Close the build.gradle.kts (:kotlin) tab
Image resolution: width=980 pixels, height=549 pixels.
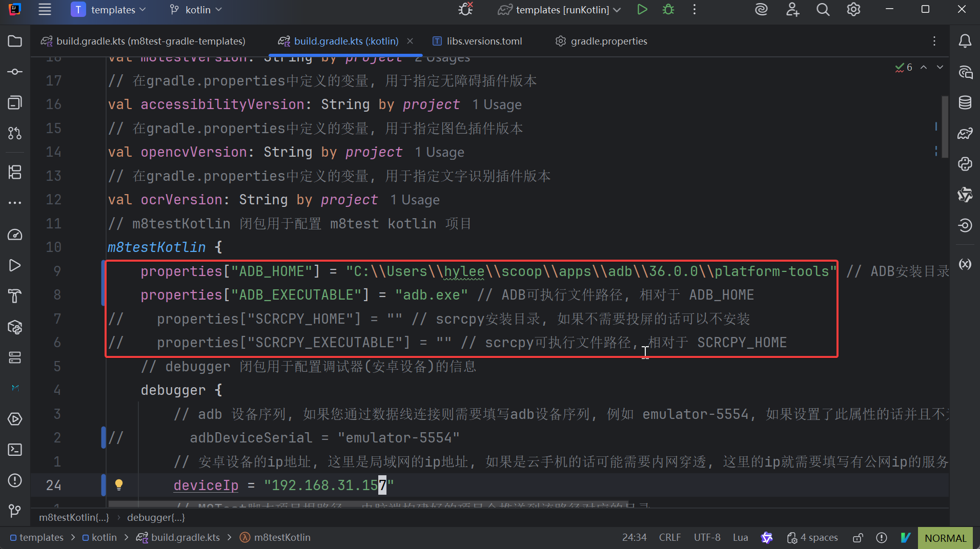[410, 41]
